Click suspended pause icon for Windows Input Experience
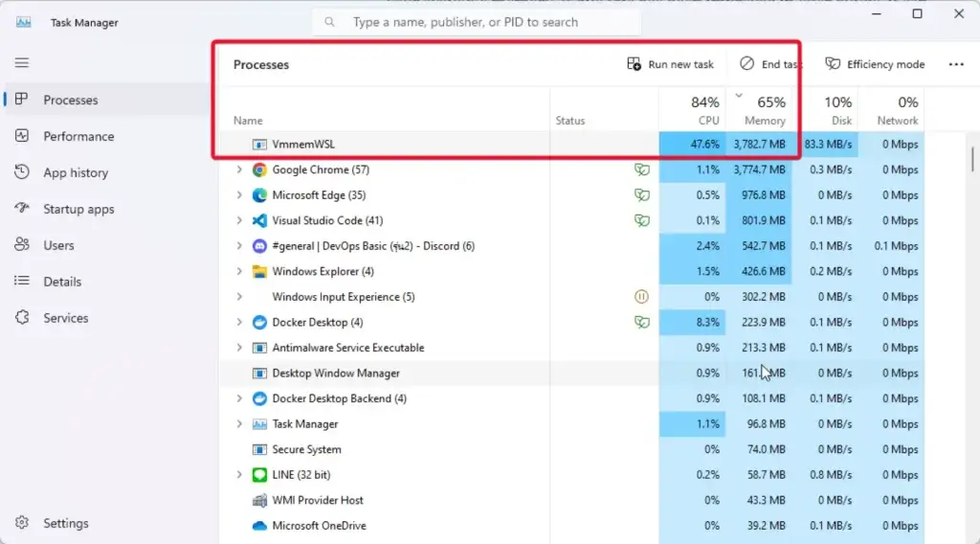980x544 pixels. pos(641,296)
